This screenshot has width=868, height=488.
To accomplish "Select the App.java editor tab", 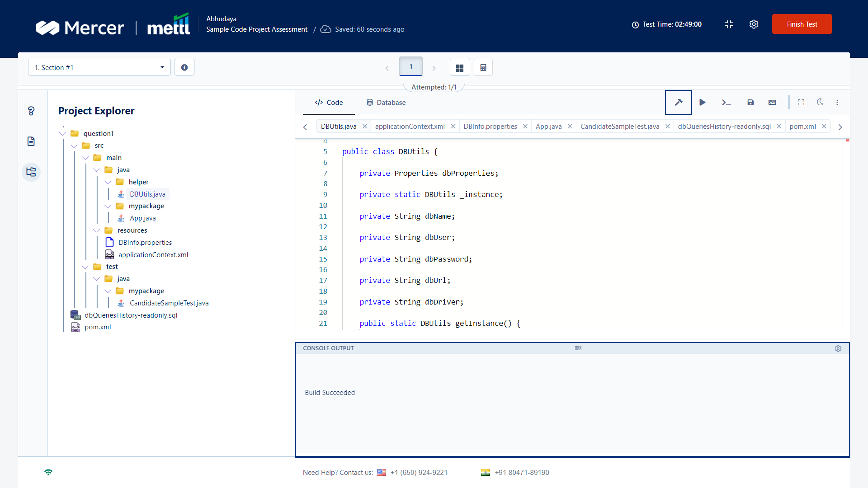I will (549, 126).
